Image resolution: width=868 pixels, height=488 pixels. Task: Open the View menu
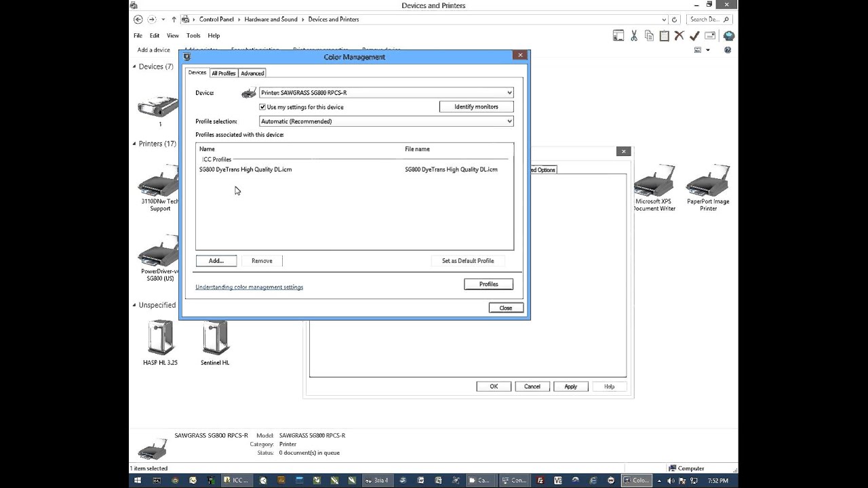tap(173, 36)
